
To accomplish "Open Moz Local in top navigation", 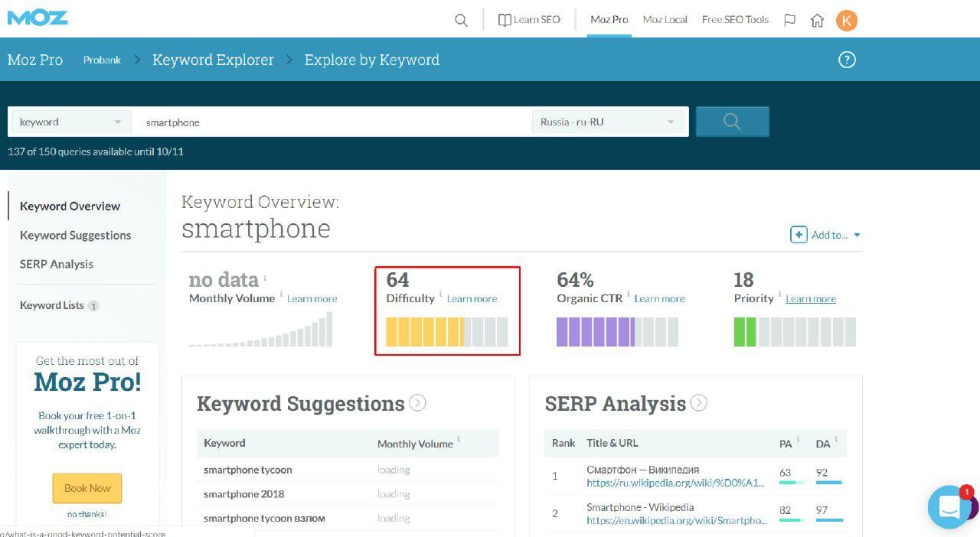I will [x=665, y=20].
